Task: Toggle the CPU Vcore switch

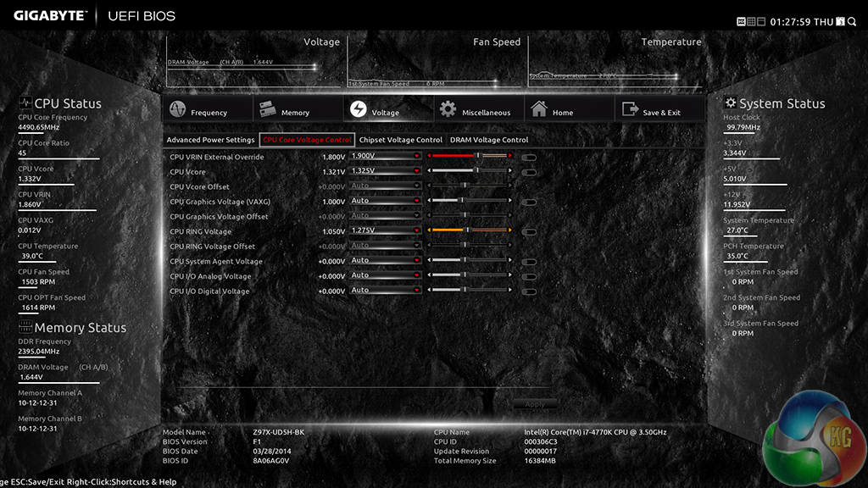Action: click(x=529, y=173)
